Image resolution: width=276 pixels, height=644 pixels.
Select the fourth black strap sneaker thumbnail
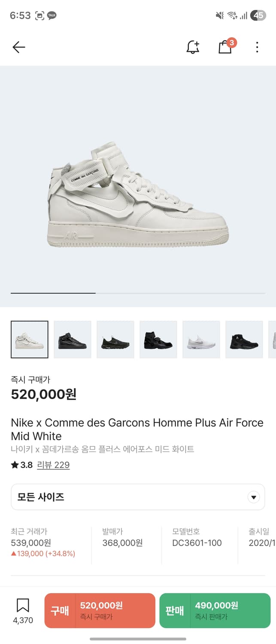158,339
